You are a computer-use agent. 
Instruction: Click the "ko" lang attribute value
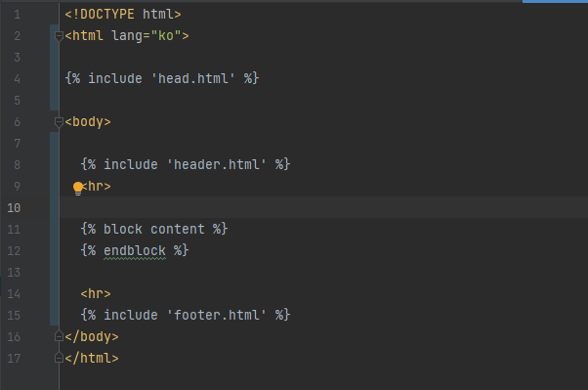point(166,35)
